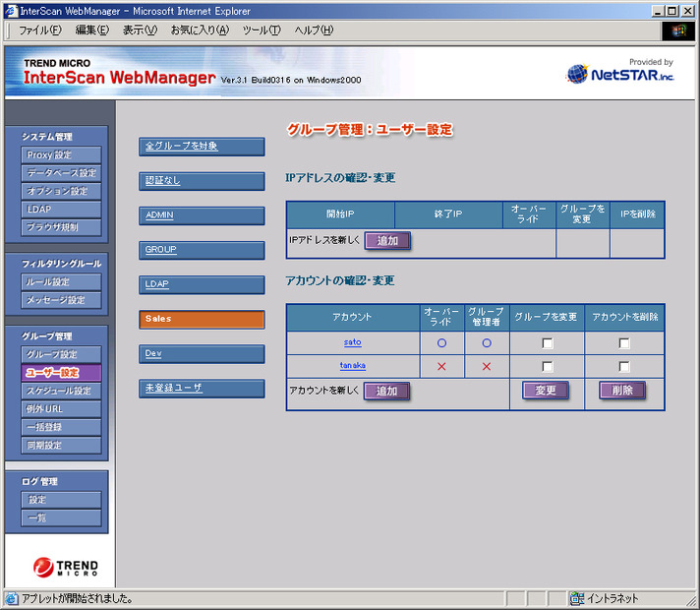The image size is (700, 610).
Task: Click the イントラネット status bar text
Action: coord(612,598)
